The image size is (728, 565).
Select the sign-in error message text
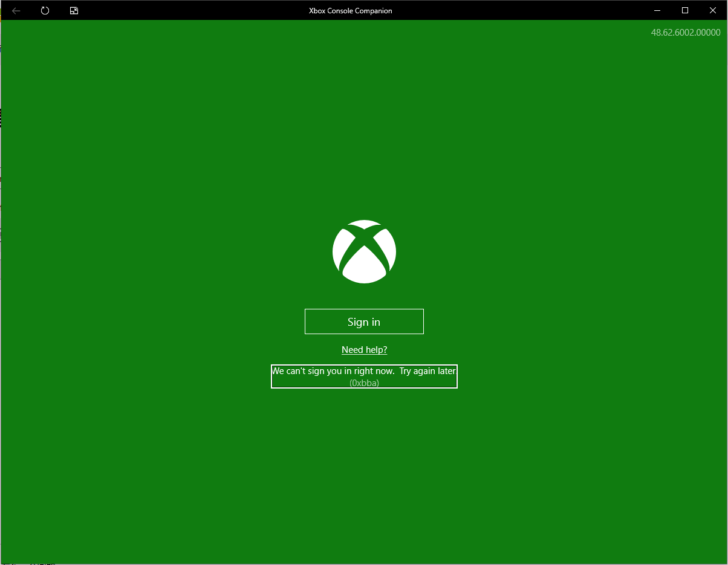point(364,371)
